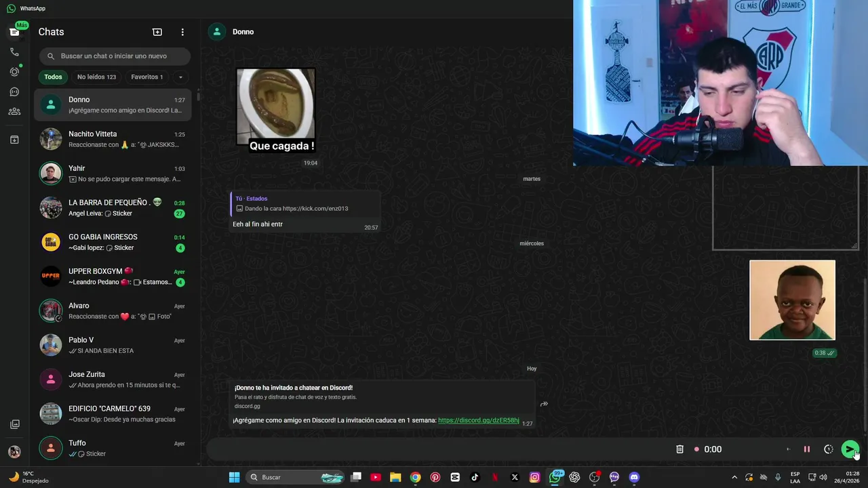This screenshot has width=868, height=488.
Task: Open Netflix from the taskbar
Action: click(495, 477)
